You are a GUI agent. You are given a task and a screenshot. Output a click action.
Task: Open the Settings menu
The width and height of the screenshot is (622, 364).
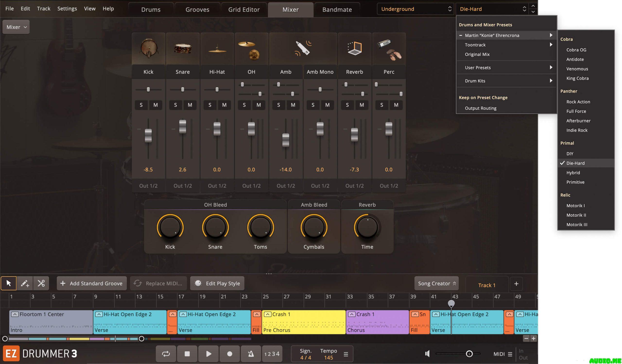pyautogui.click(x=67, y=9)
